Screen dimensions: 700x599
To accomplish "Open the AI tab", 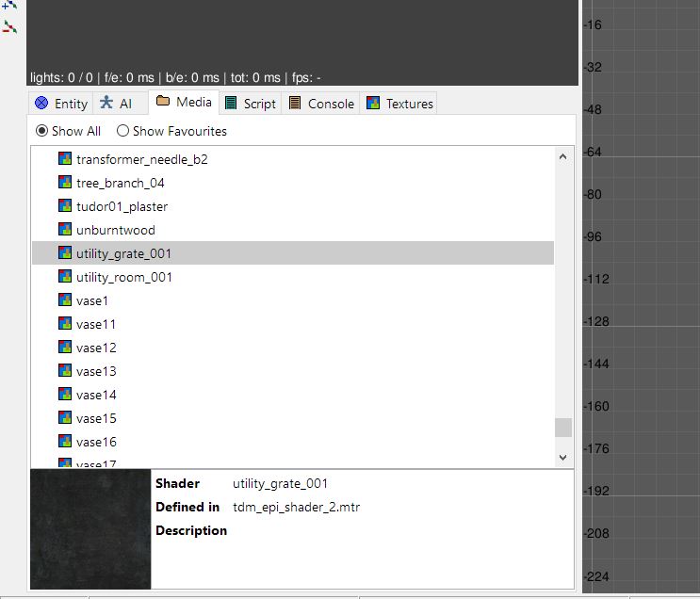I will coord(117,104).
